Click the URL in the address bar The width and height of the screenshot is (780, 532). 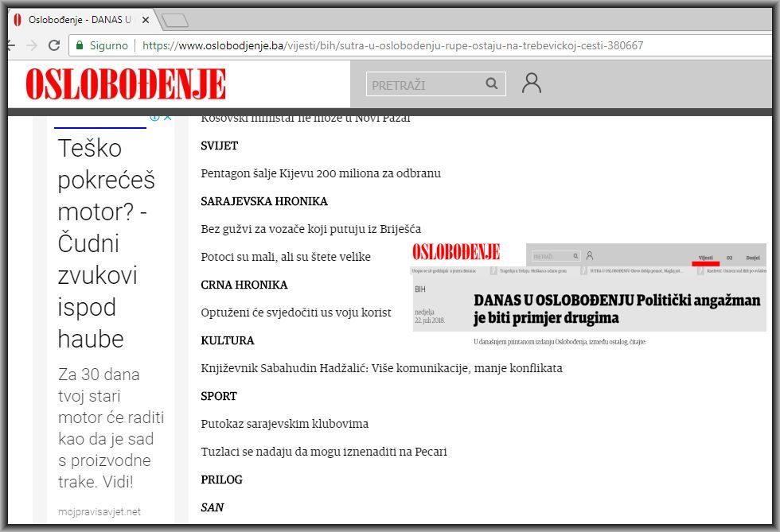coord(392,46)
